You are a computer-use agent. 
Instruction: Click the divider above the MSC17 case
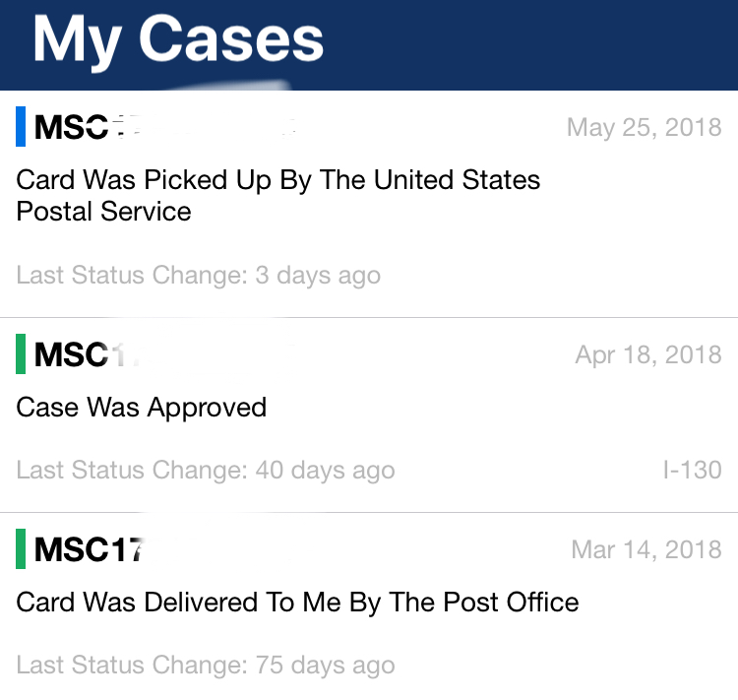[369, 512]
